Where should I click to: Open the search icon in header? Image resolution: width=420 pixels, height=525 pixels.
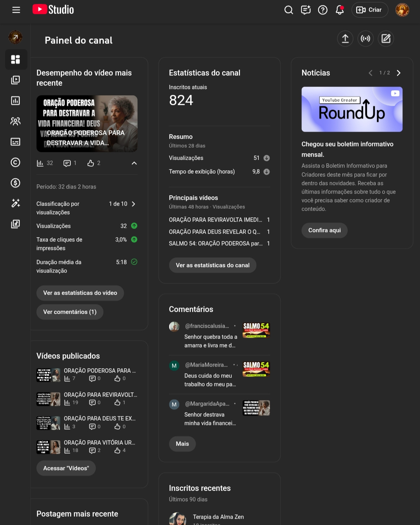[x=289, y=10]
